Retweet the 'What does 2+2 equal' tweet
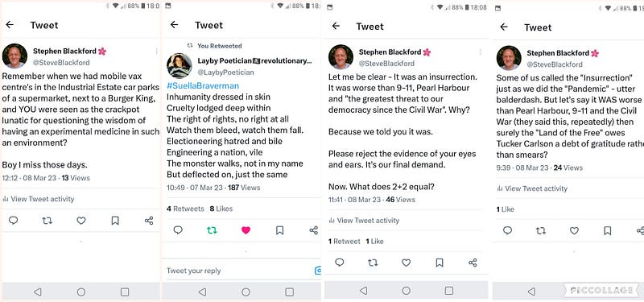 point(373,263)
